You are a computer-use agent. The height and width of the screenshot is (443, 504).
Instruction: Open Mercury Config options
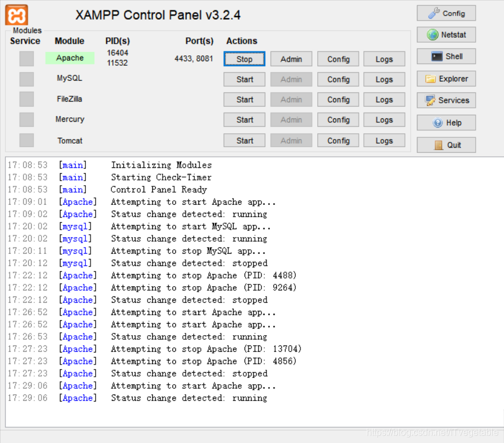[x=338, y=120]
